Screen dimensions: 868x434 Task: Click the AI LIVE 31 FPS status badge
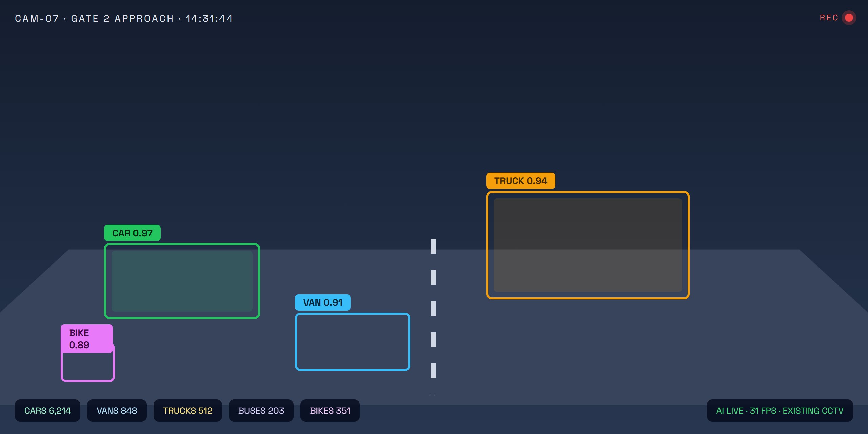point(780,411)
